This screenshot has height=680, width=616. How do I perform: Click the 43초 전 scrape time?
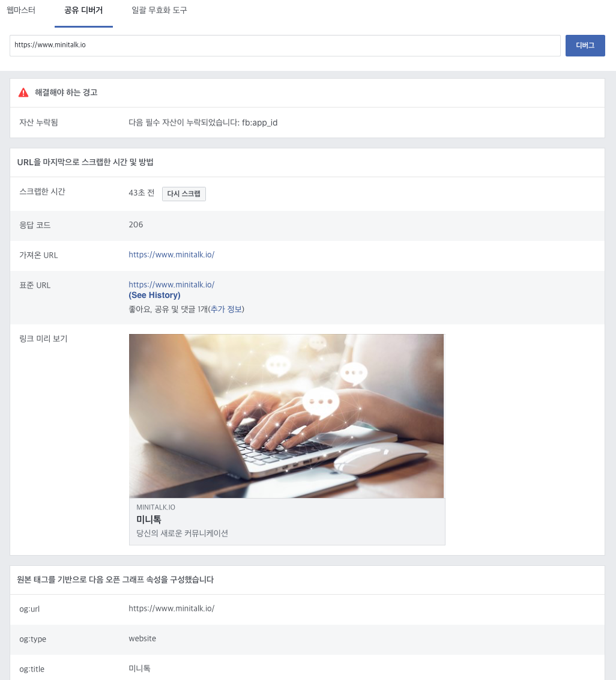click(x=141, y=193)
